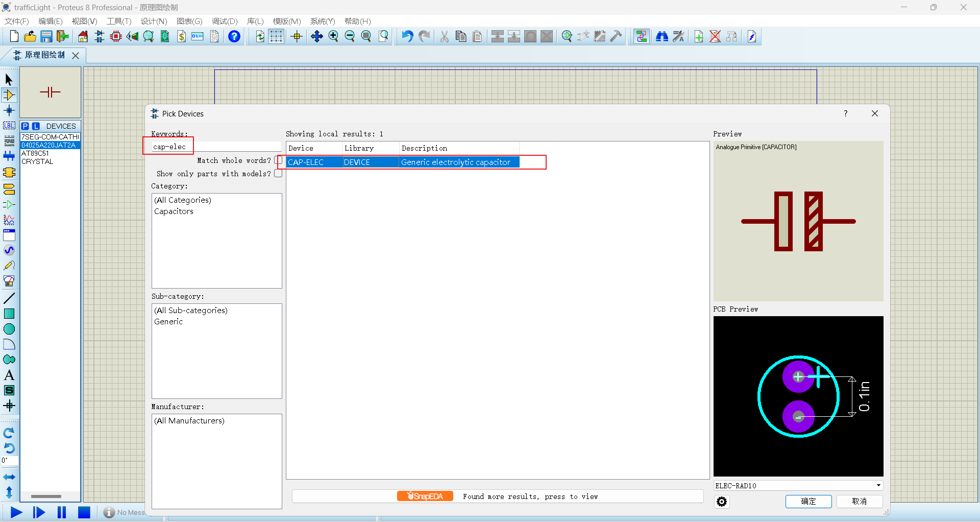Select the Selection Mode arrow tool

click(x=9, y=80)
